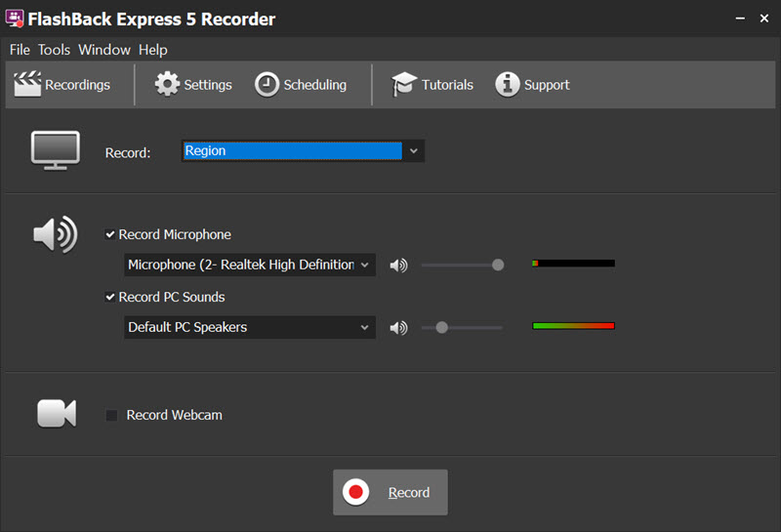Click the Support info icon
Image resolution: width=781 pixels, height=532 pixels.
(x=508, y=84)
